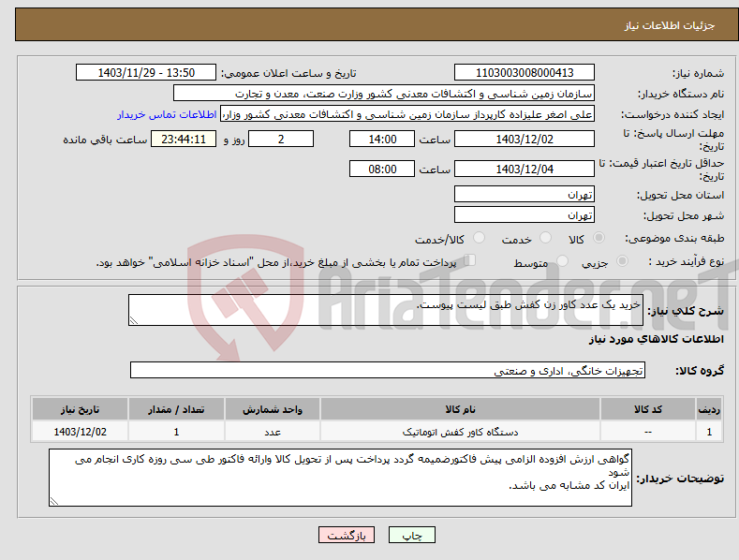Click the request creator field علی اصغر علیزاده
Image resolution: width=739 pixels, height=560 pixels.
tap(407, 113)
